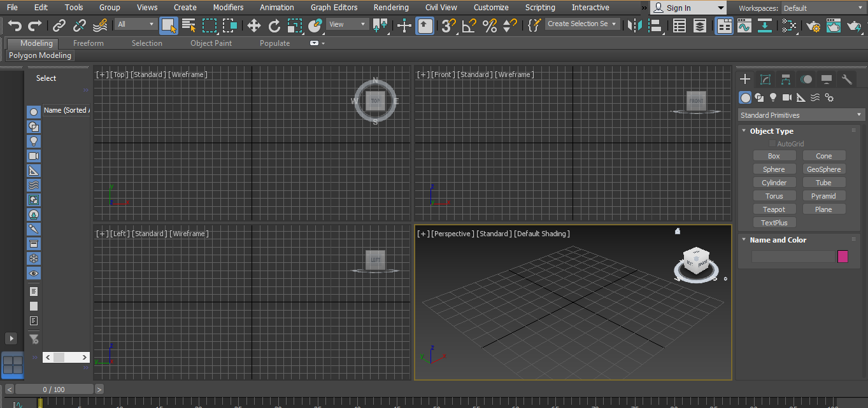Toggle the Display Lights filter in Scene Explorer

click(x=34, y=141)
